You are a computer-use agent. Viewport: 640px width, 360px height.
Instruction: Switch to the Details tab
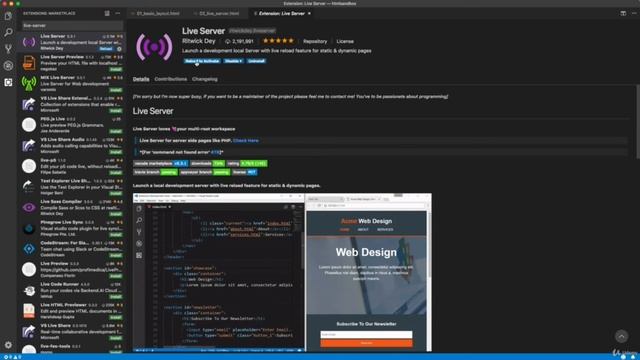(141, 79)
